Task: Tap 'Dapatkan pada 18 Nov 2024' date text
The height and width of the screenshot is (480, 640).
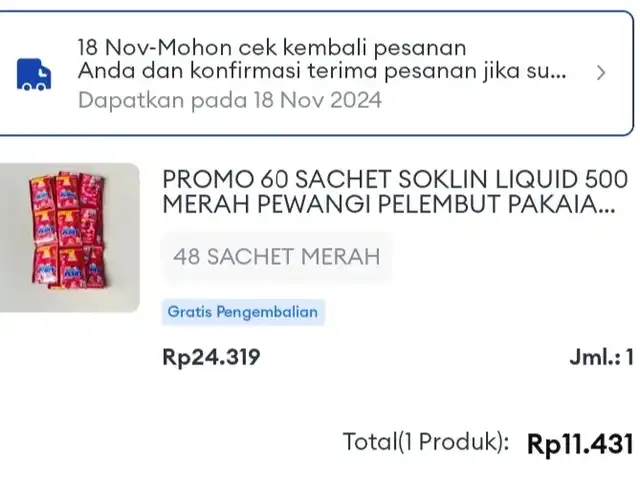Action: (230, 100)
